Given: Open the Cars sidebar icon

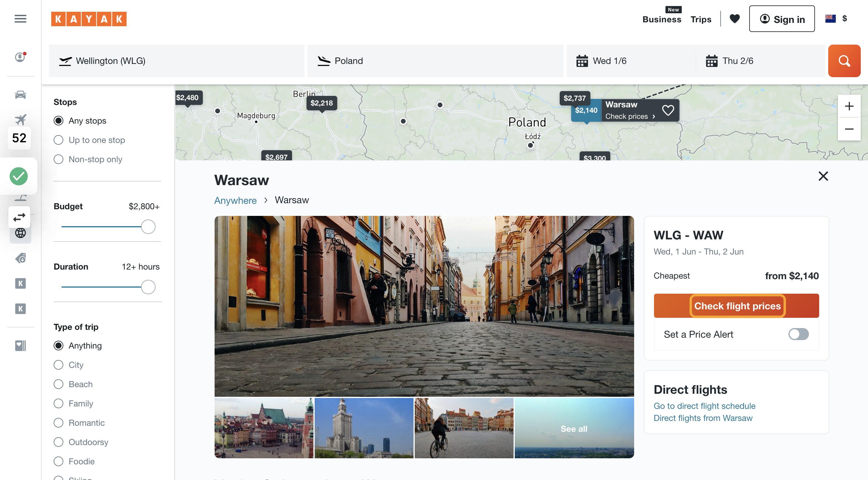Looking at the screenshot, I should coord(20,95).
